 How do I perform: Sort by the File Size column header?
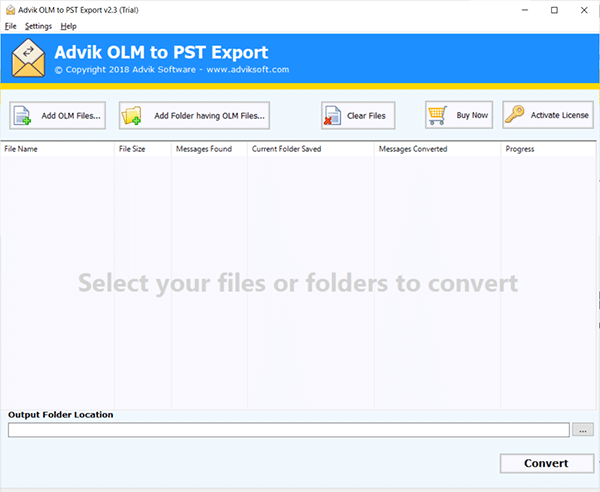click(143, 149)
